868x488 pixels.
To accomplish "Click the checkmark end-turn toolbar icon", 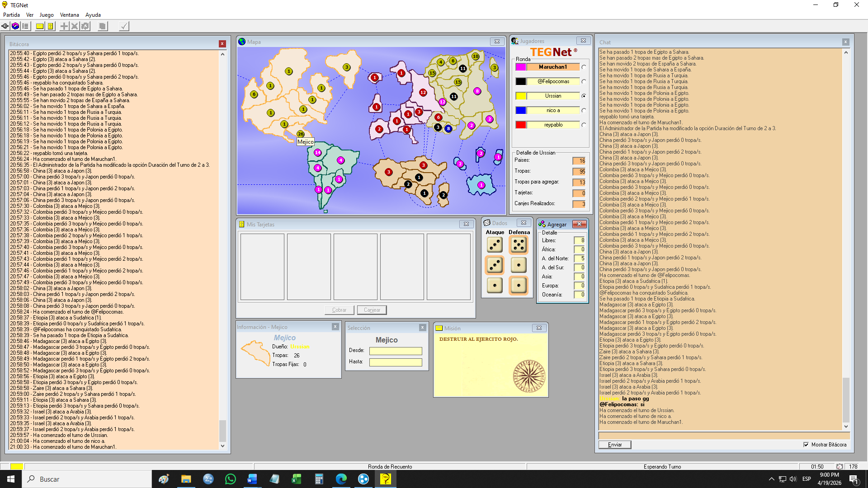I will pos(124,26).
